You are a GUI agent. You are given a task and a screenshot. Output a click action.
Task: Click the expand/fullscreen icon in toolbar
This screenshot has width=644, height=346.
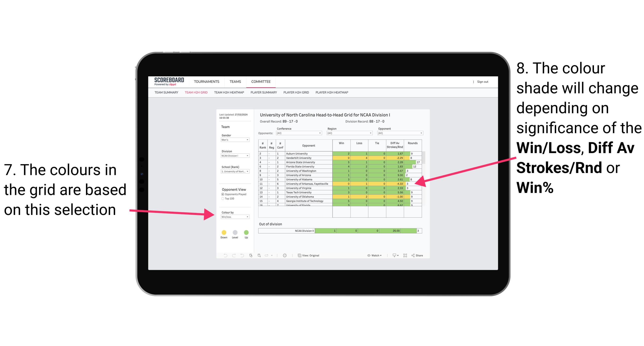coord(405,255)
